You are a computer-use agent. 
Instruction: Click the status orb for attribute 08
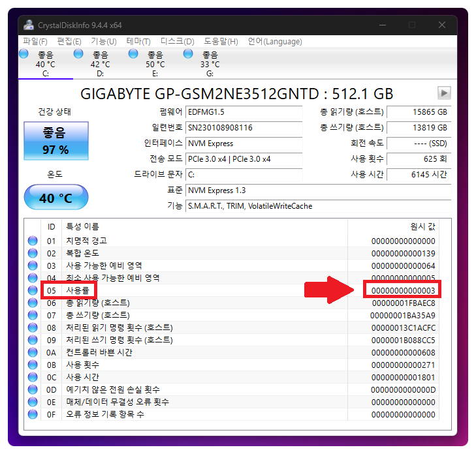[x=33, y=327]
